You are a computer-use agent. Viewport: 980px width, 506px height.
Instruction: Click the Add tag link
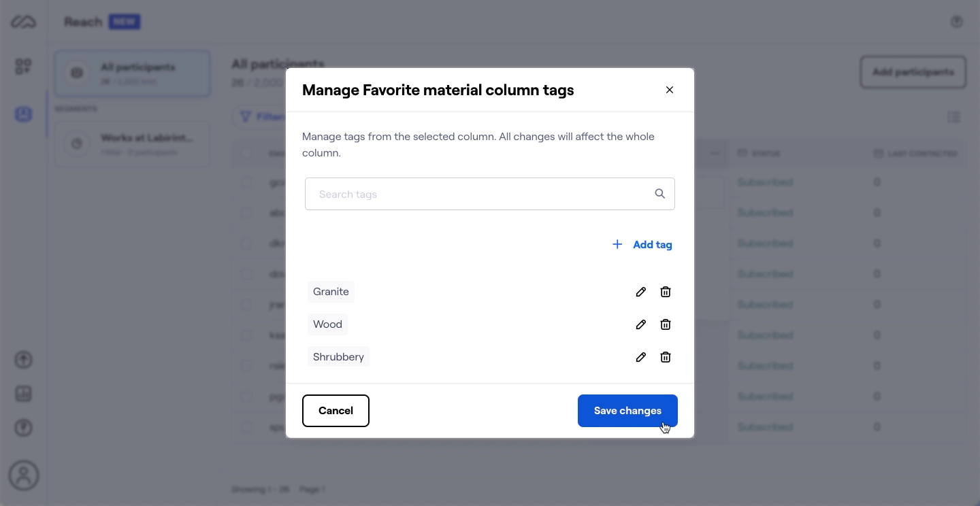(x=642, y=244)
